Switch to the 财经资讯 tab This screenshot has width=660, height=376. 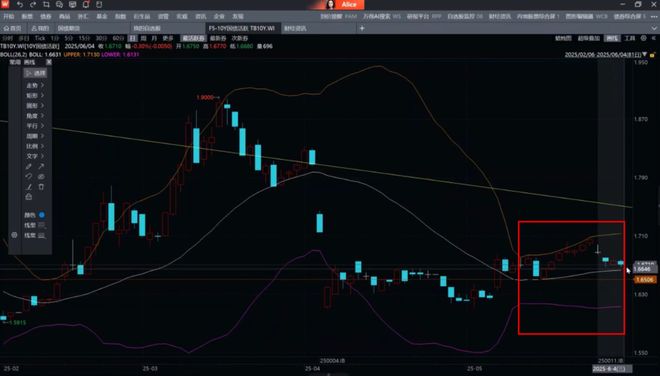click(x=295, y=28)
